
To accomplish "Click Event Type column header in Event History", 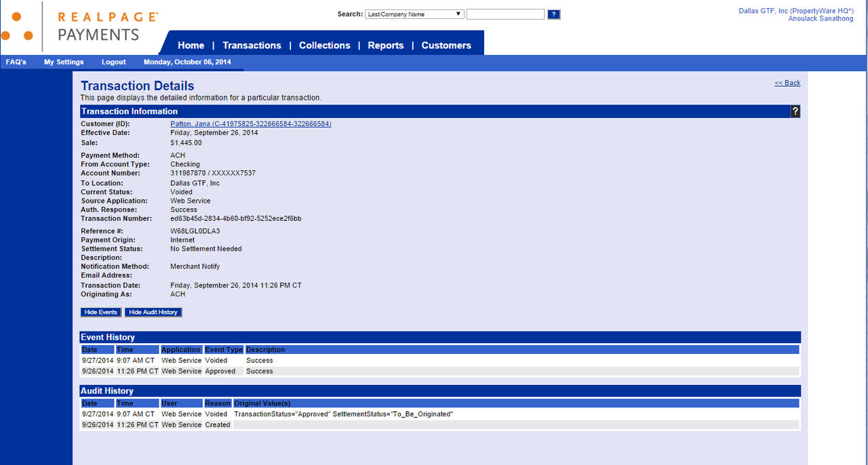I will 224,350.
